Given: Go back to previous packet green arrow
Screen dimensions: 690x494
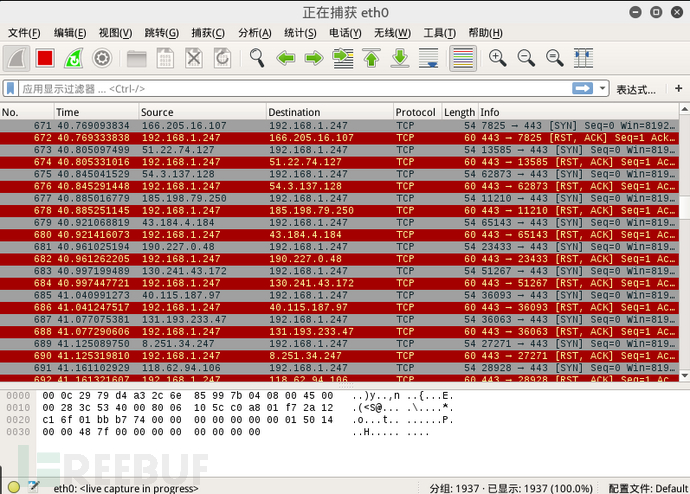Looking at the screenshot, I should (x=286, y=58).
